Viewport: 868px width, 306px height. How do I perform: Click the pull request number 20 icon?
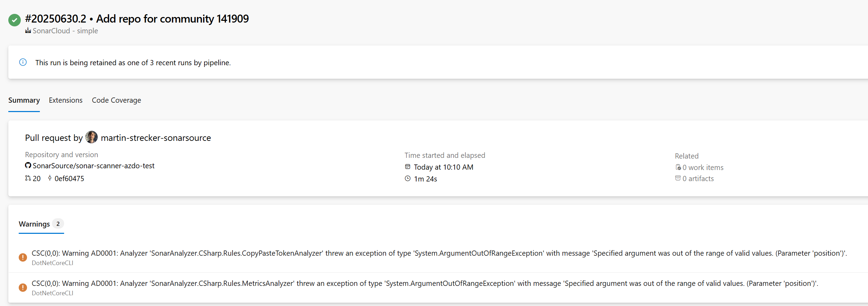[x=28, y=178]
